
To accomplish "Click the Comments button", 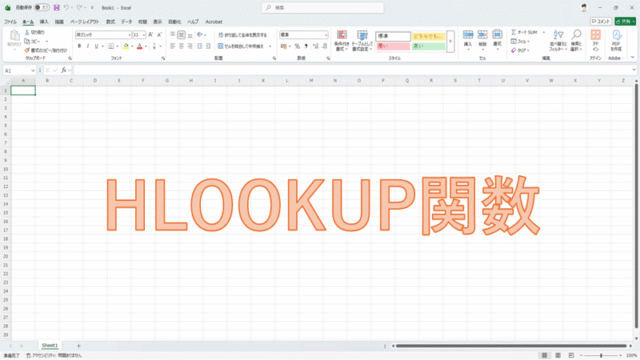I will 601,21.
